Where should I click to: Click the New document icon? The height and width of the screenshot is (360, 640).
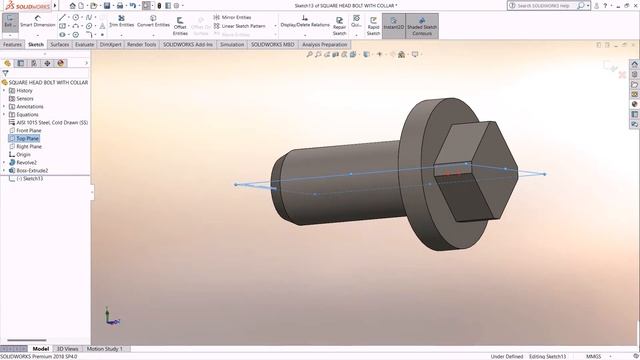pos(81,6)
